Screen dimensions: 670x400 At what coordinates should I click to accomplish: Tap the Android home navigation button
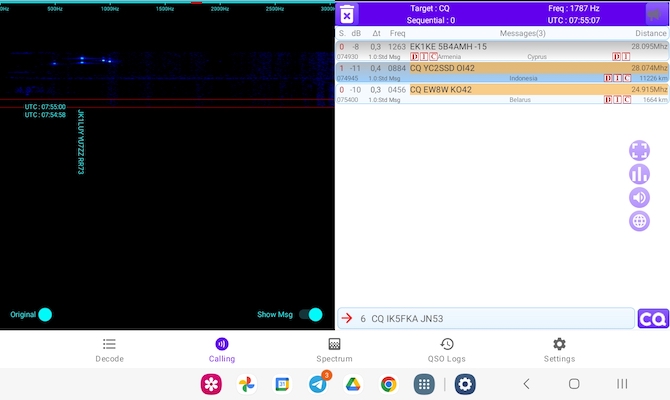tap(574, 384)
